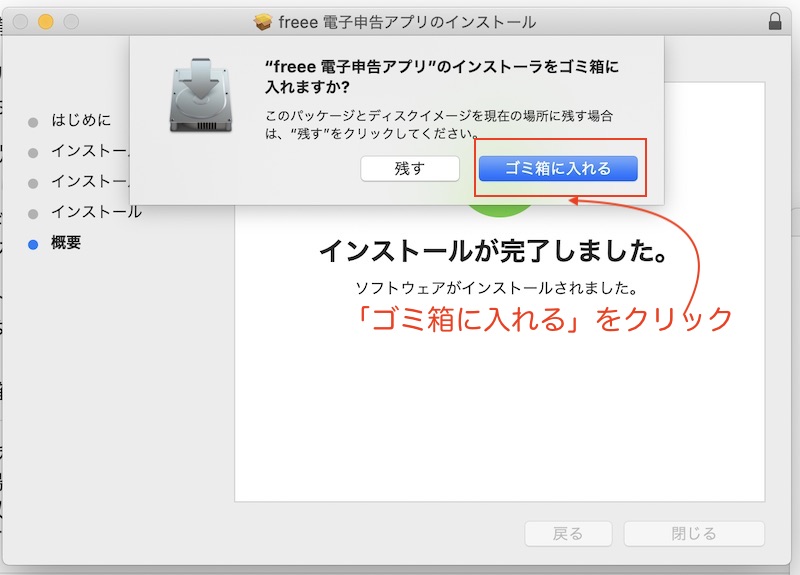Select the fully visible インストール step above 概要

96,212
